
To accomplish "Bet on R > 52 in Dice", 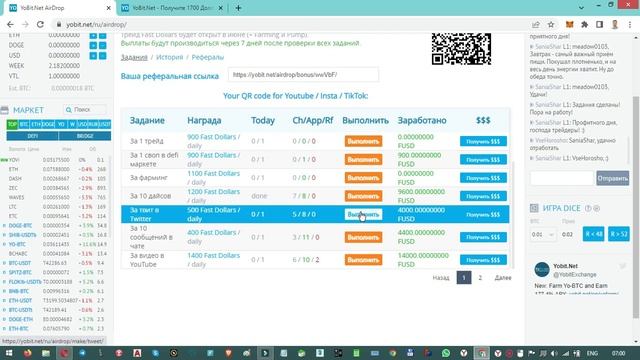I will (x=619, y=234).
